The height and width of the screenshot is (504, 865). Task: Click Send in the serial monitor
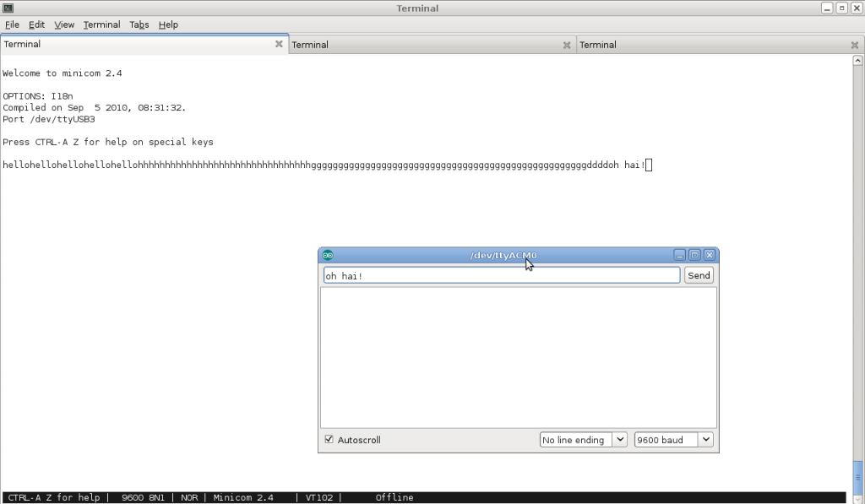pyautogui.click(x=699, y=275)
